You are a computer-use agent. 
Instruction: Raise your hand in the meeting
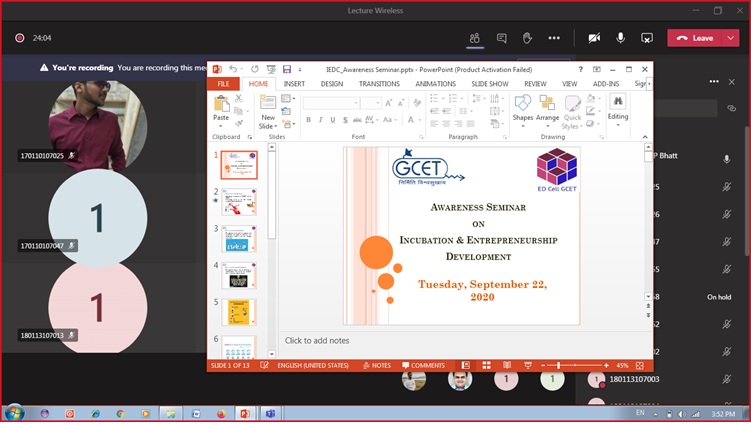pyautogui.click(x=527, y=38)
